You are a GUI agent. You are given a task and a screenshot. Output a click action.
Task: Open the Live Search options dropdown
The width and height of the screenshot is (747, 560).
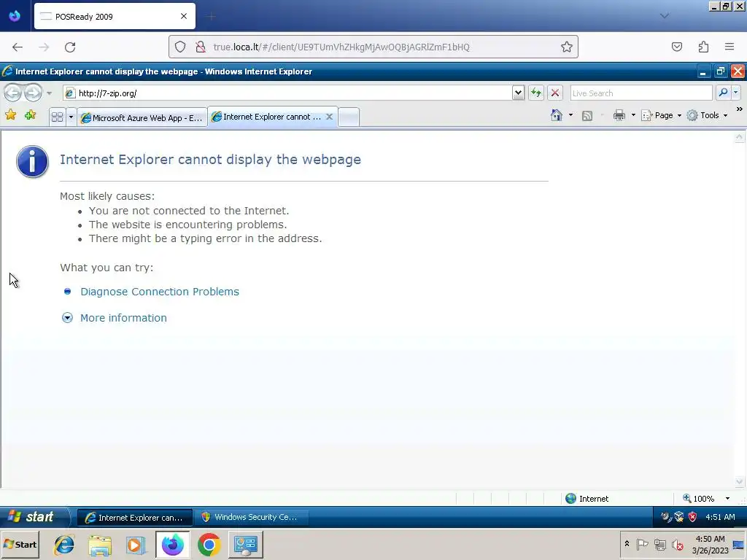[x=736, y=93]
